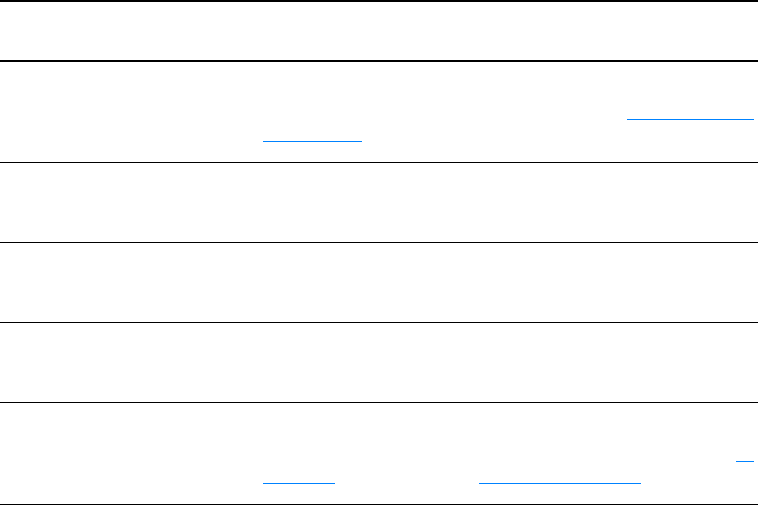Click the thick divider line below the header row
This screenshot has height=505, width=758.
coord(379,61)
